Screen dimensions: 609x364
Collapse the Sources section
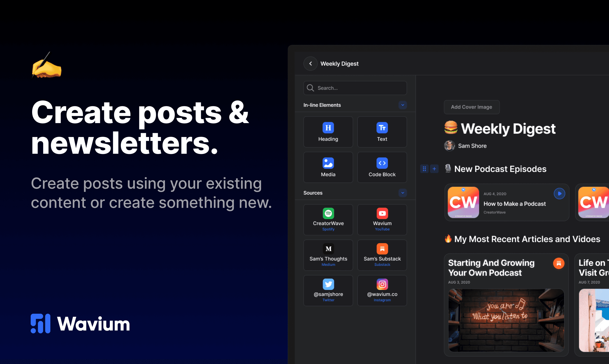coord(403,193)
